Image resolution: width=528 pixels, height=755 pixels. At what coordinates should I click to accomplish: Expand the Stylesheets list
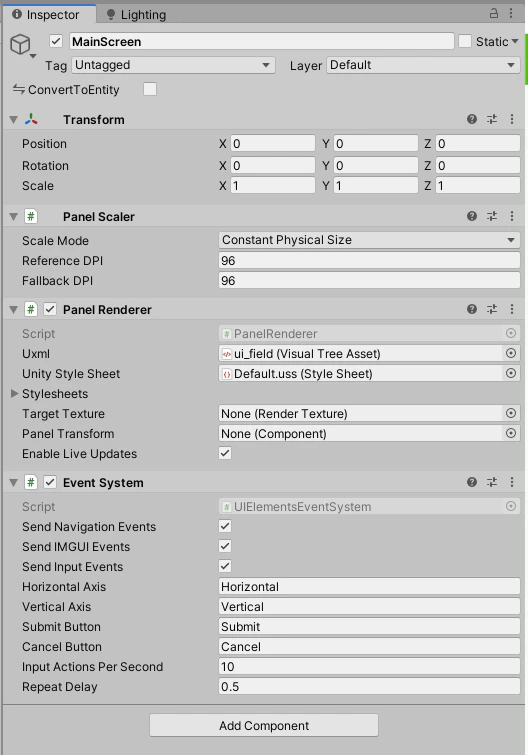pos(14,393)
